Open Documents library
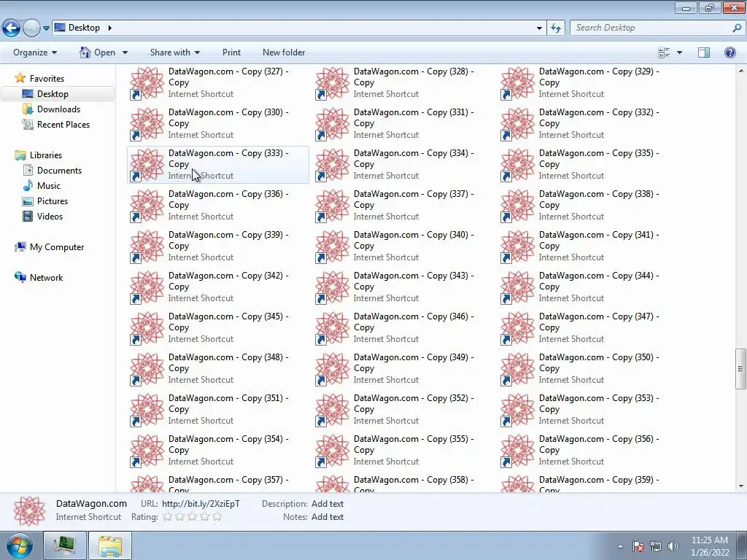Viewport: 747px width, 560px height. tap(59, 171)
